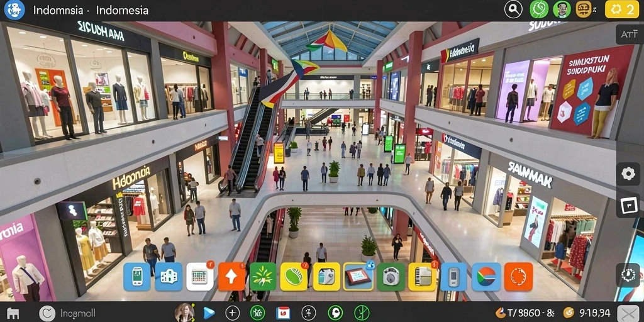The image size is (644, 322).
Task: Click the green slash circle icon in the bottom bar
Action: pos(362,313)
